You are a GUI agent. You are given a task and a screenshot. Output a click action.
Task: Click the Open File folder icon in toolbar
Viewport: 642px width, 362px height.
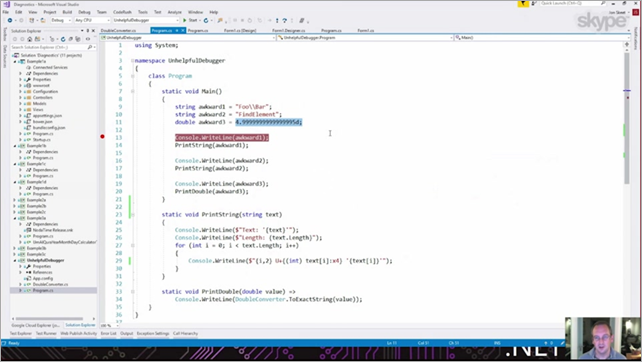click(43, 20)
